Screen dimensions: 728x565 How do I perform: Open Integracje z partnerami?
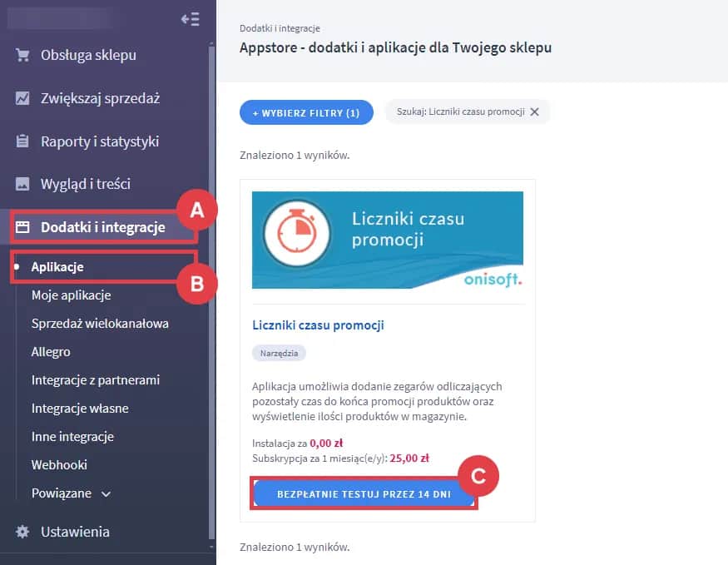(95, 380)
